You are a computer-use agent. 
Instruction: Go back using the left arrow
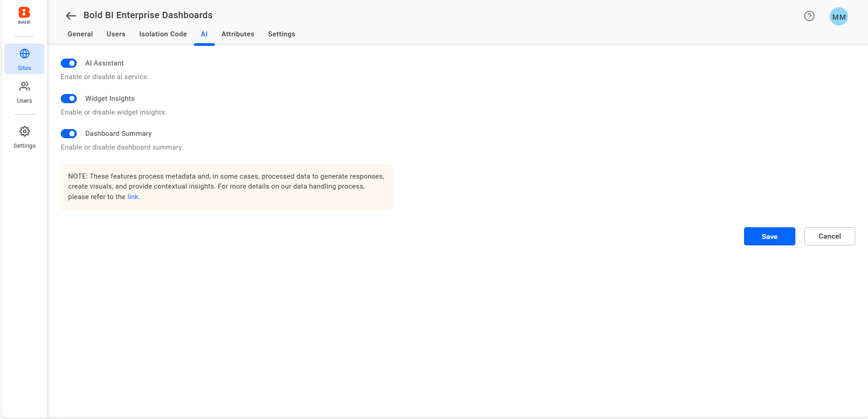point(70,16)
